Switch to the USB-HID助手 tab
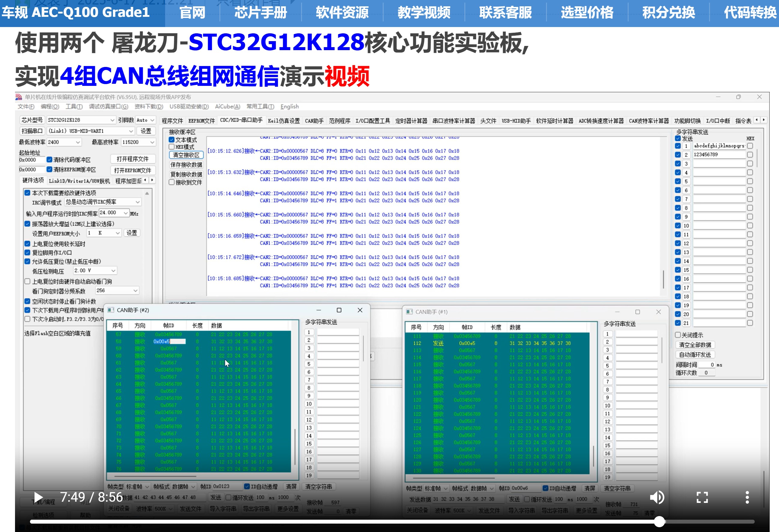This screenshot has height=532, width=779. point(516,121)
